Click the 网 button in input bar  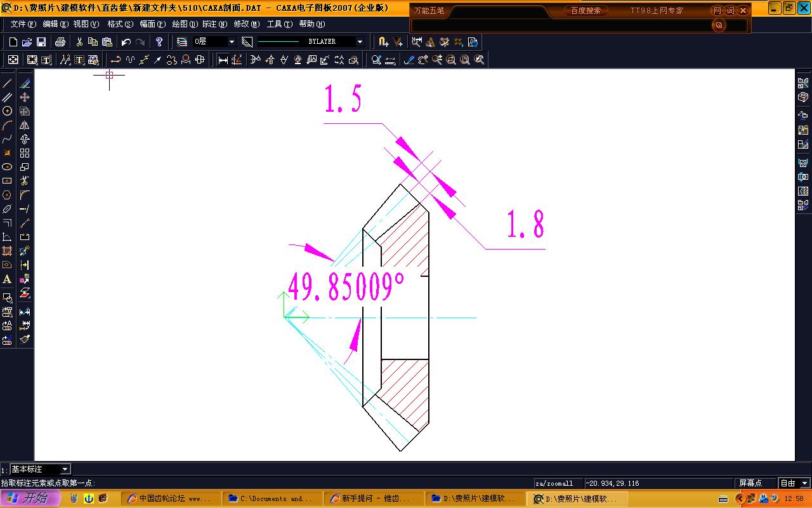pyautogui.click(x=717, y=11)
